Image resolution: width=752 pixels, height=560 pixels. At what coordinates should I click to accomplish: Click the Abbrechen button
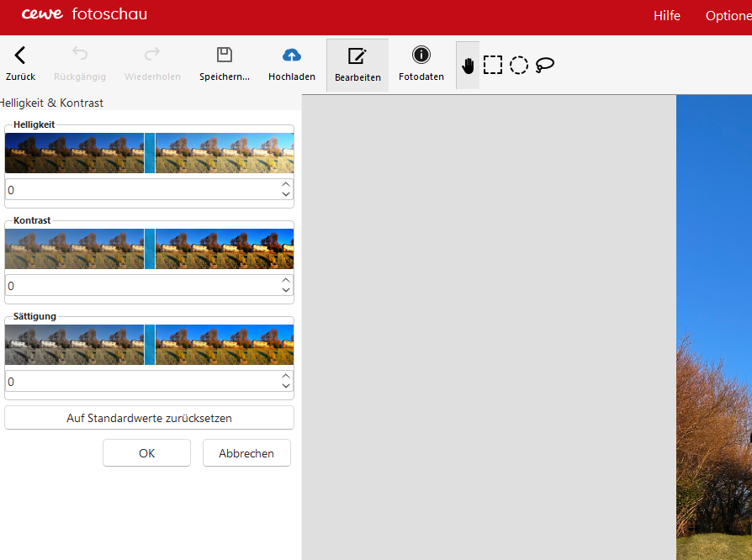[246, 453]
